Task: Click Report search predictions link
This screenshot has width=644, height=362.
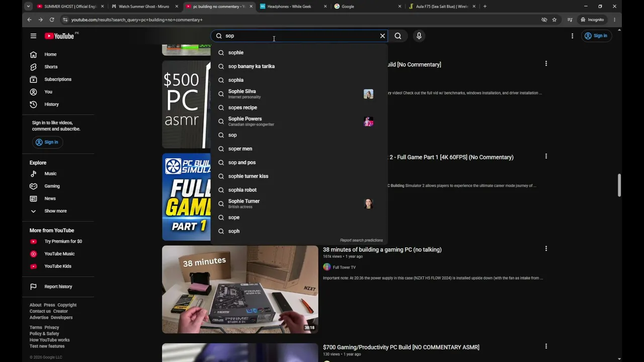Action: pos(361,240)
